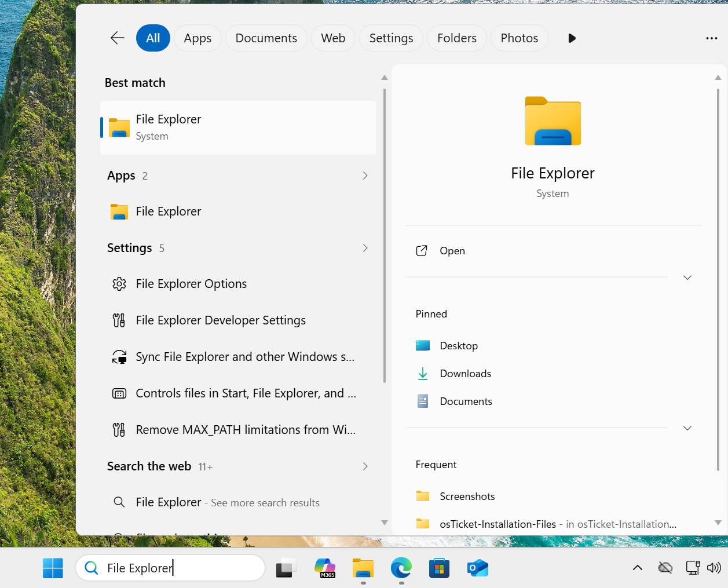Screen dimensions: 728x588
Task: Click the Screenshots folder icon
Action: [x=423, y=496]
